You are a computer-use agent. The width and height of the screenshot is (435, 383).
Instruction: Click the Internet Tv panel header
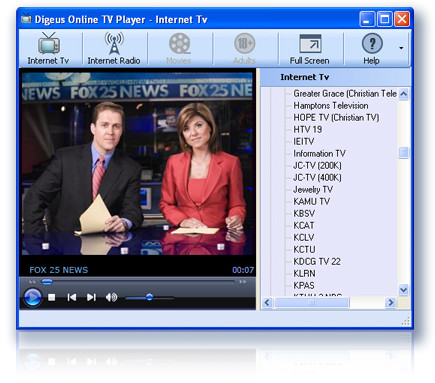pyautogui.click(x=335, y=77)
